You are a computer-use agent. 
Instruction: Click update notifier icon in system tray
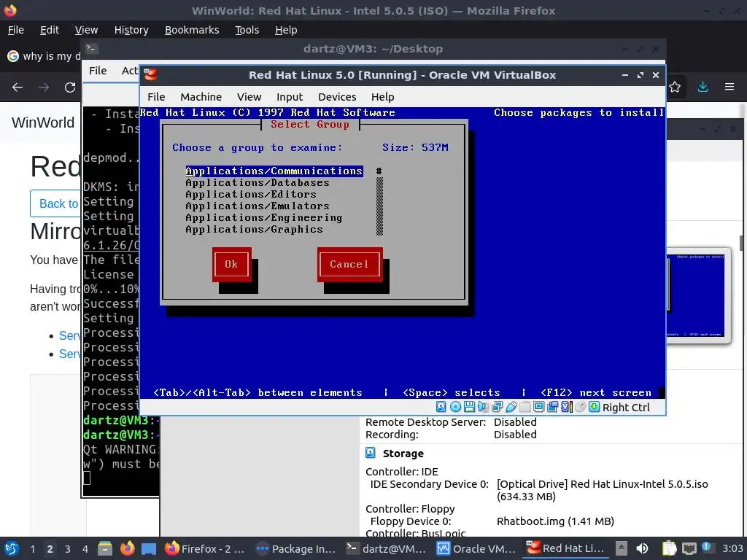[707, 548]
